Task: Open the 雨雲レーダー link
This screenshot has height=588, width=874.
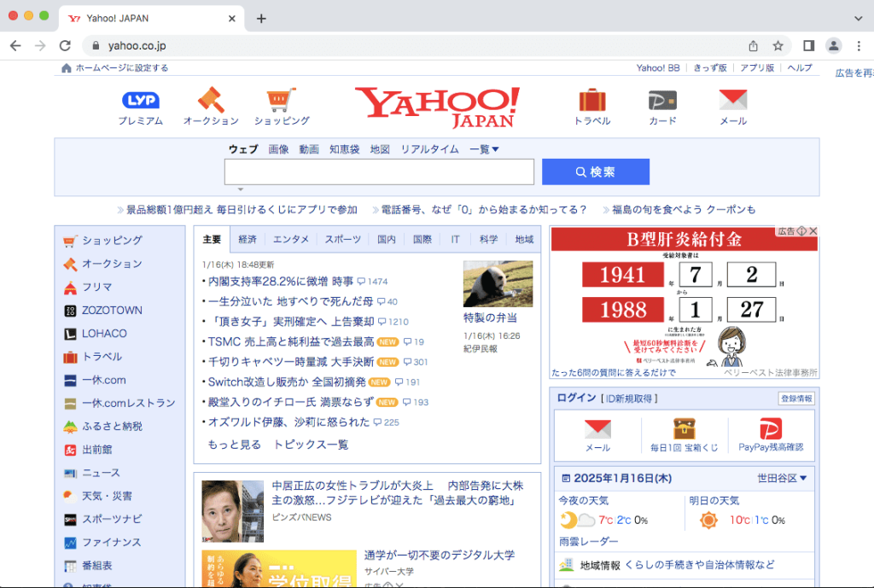Action: click(x=589, y=541)
